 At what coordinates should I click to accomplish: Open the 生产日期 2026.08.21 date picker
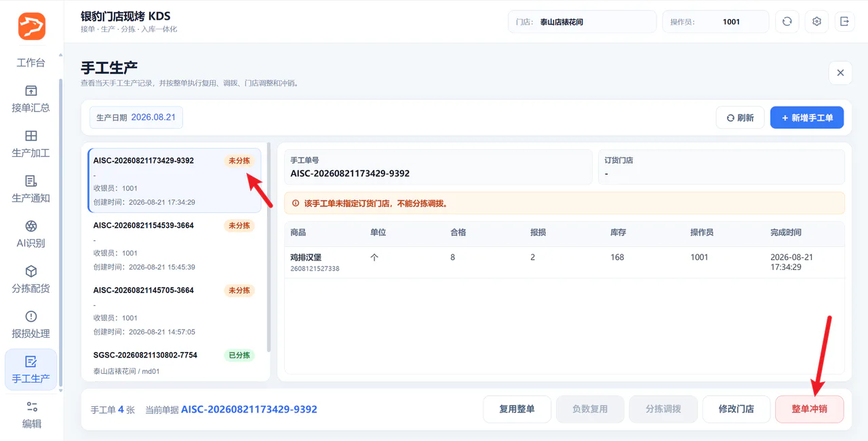tap(136, 117)
